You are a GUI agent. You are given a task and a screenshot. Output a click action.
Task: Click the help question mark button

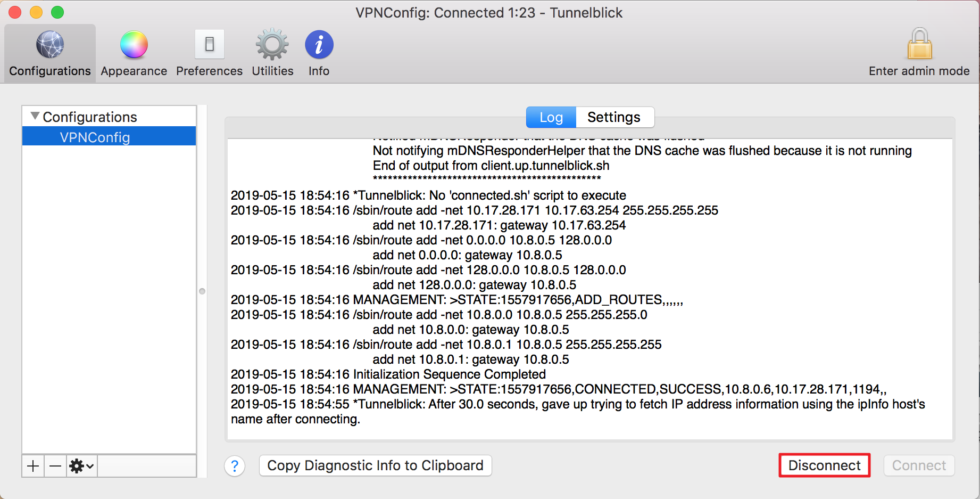point(235,465)
